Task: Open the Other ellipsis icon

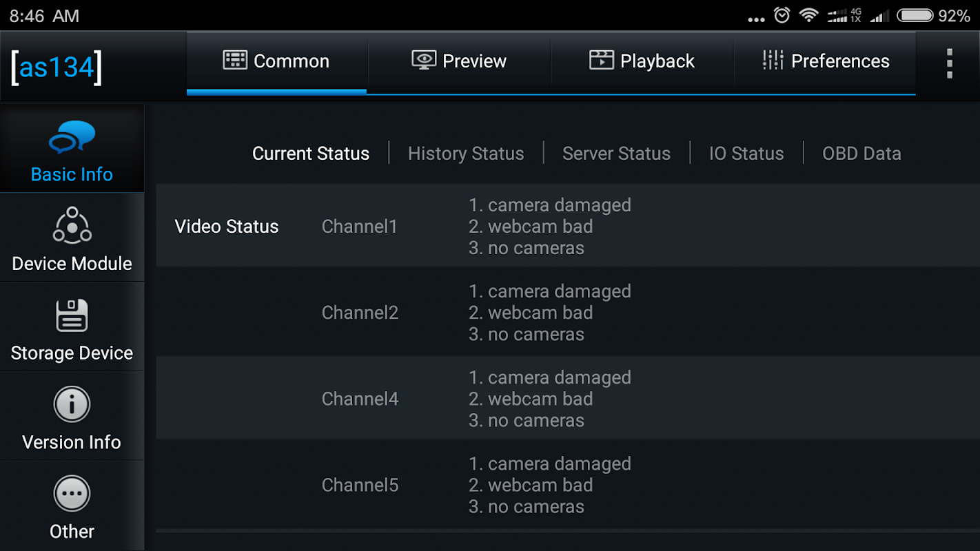Action: pos(72,494)
